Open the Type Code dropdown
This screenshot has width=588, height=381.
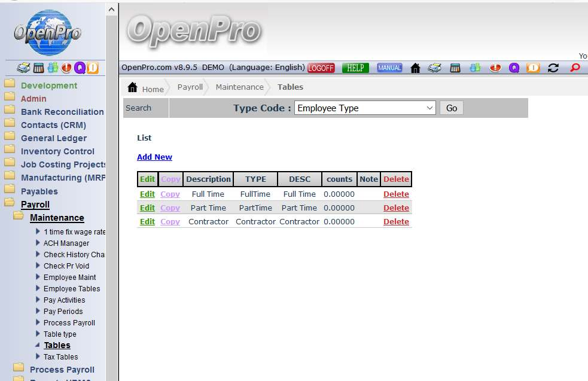click(x=365, y=108)
